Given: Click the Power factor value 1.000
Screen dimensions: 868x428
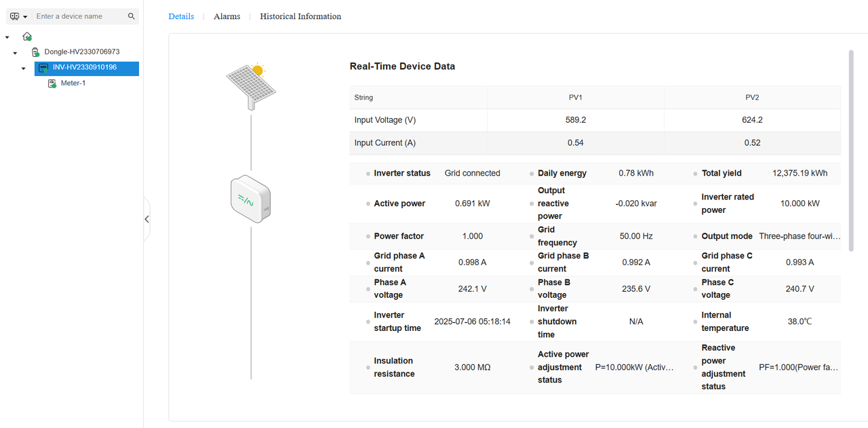Looking at the screenshot, I should (x=472, y=236).
